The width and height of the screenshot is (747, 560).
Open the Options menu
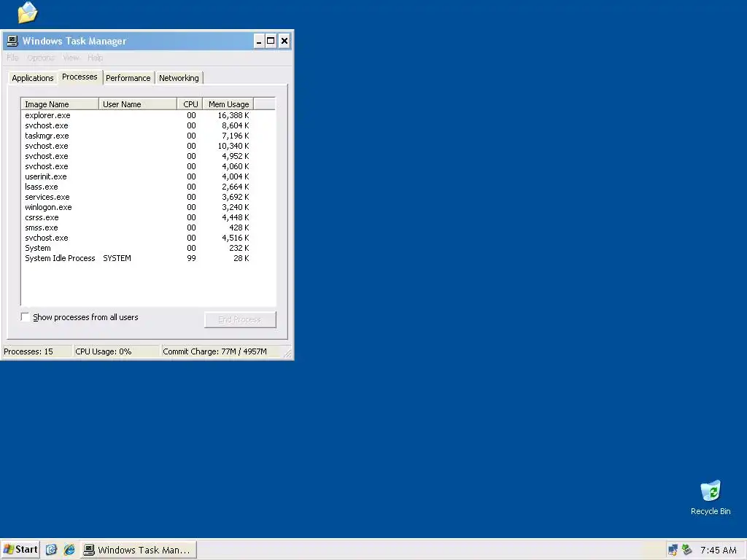coord(41,58)
